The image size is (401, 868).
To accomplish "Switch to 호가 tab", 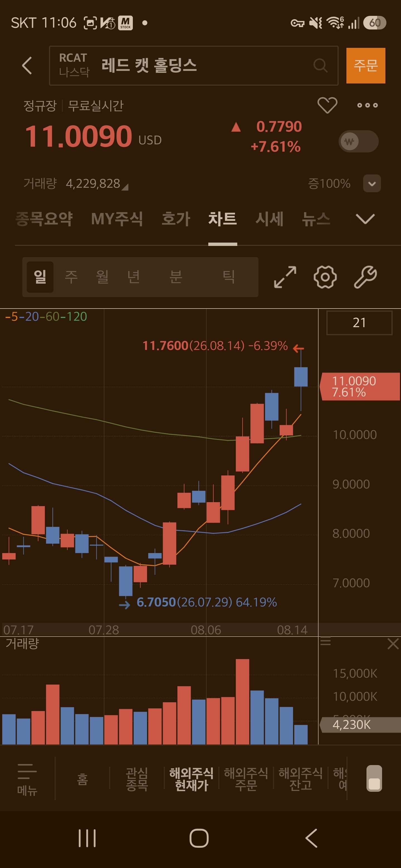I will click(x=176, y=219).
